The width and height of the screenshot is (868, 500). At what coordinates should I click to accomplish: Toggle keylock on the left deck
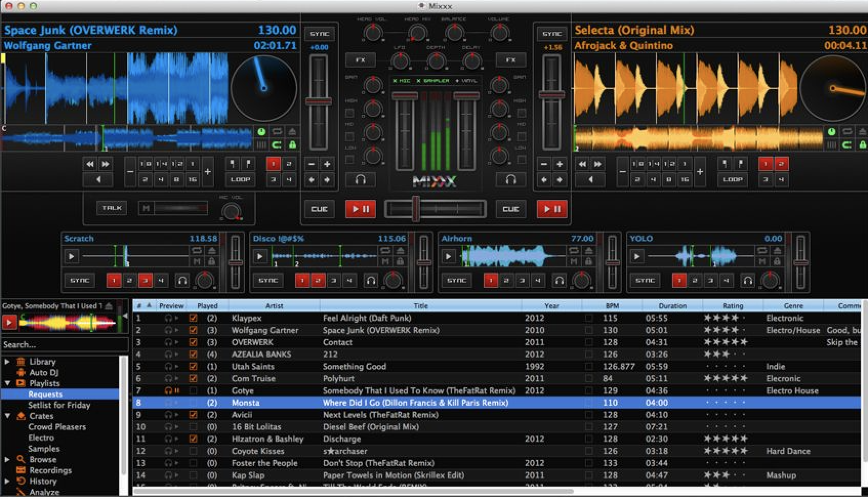click(292, 145)
